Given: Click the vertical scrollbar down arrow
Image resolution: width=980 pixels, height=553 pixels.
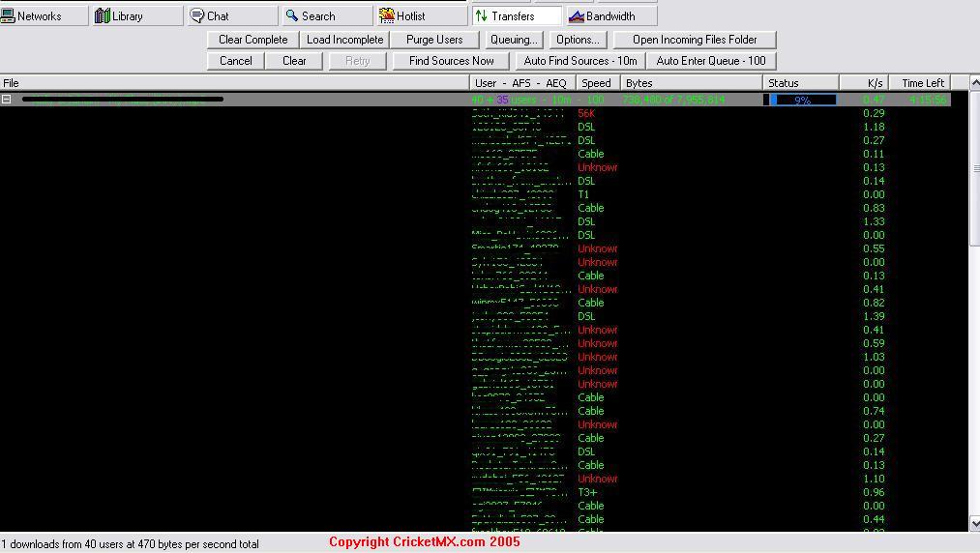Looking at the screenshot, I should point(974,524).
